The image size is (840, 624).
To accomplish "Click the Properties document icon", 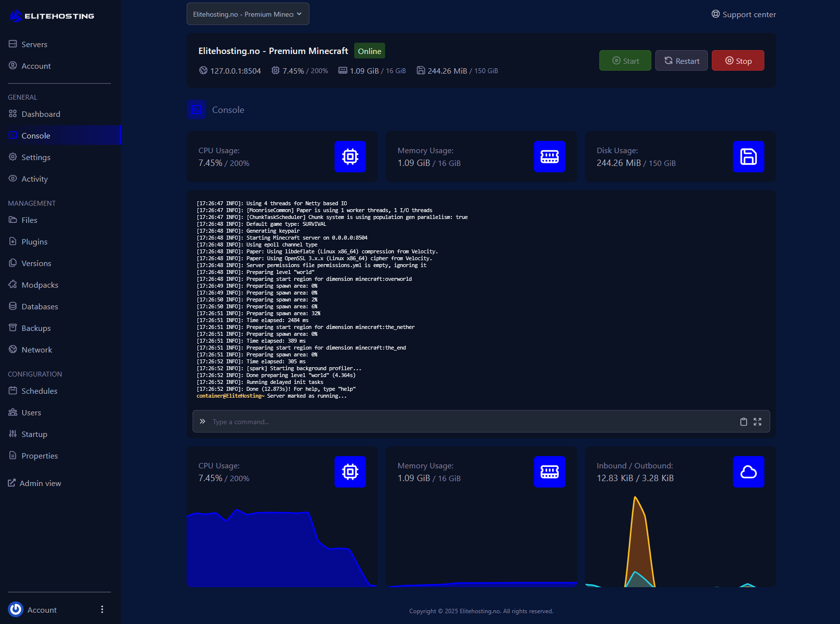I will (13, 456).
